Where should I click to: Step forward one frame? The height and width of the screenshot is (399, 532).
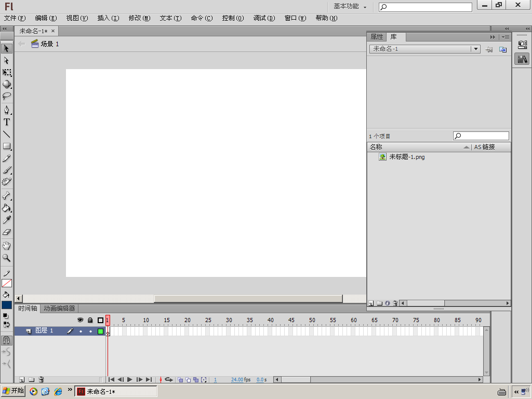click(x=139, y=380)
